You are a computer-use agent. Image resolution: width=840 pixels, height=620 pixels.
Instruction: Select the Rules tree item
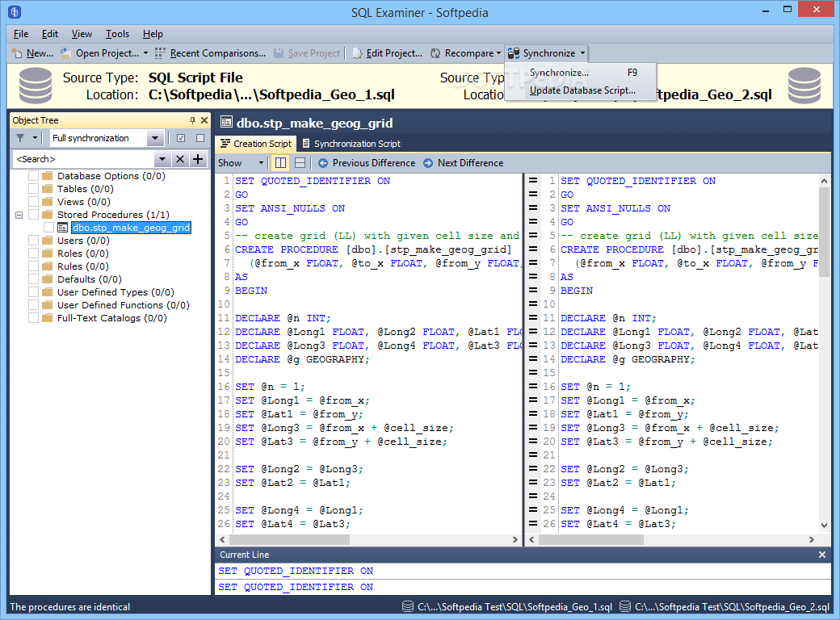pyautogui.click(x=82, y=266)
